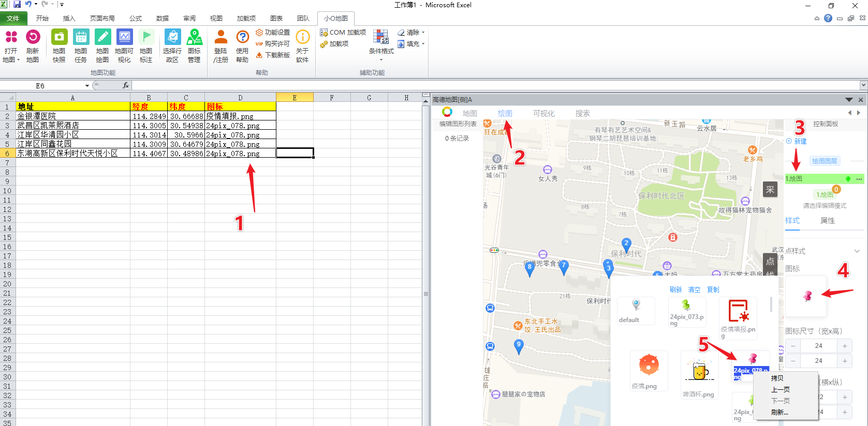Image resolution: width=868 pixels, height=426 pixels.
Task: Choose 刷新... in the context menu
Action: (779, 413)
